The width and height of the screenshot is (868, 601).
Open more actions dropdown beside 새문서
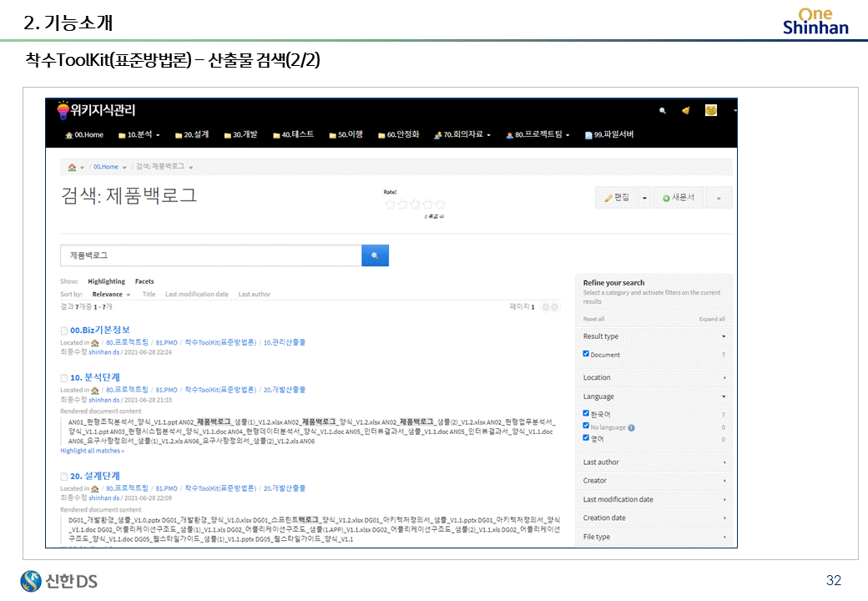point(719,198)
